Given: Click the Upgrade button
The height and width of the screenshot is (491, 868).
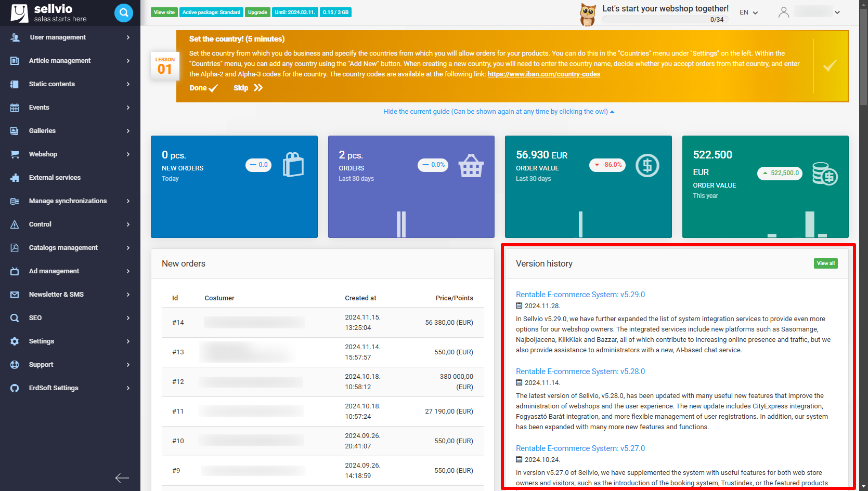Looking at the screenshot, I should pyautogui.click(x=257, y=11).
